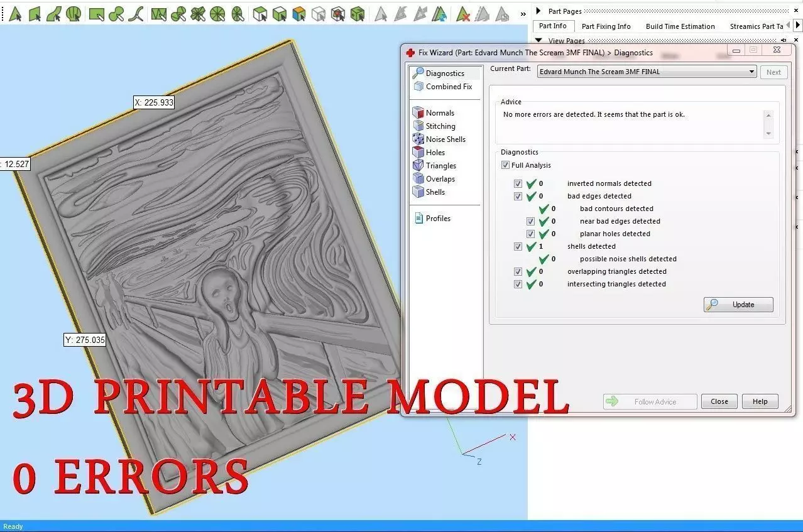Click the possible noise shells detected text
Image resolution: width=803 pixels, height=532 pixels.
pyautogui.click(x=628, y=259)
